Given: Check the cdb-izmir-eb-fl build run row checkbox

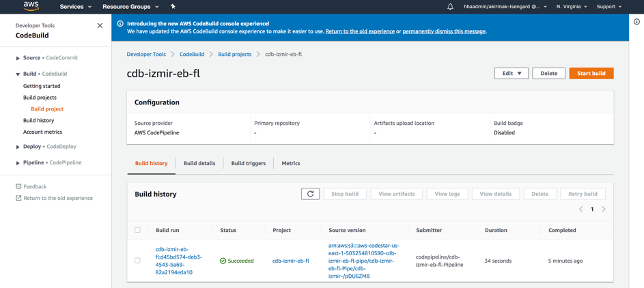Looking at the screenshot, I should pyautogui.click(x=137, y=261).
